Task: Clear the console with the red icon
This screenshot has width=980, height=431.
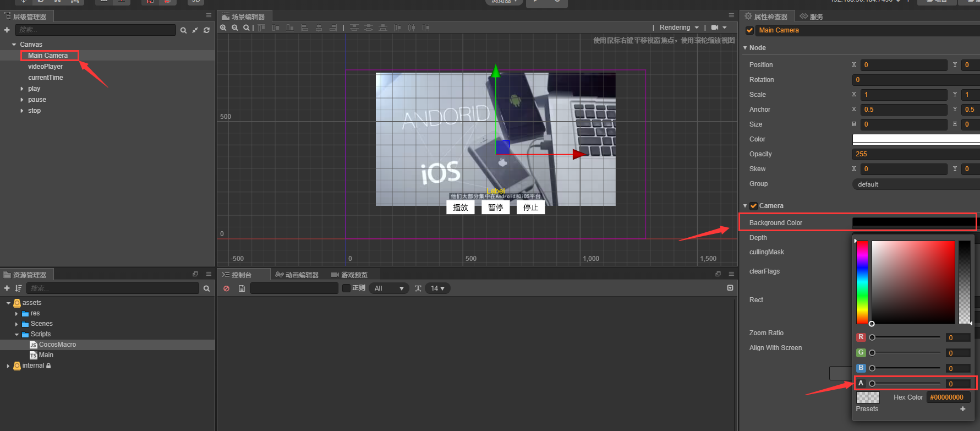Action: pos(226,288)
